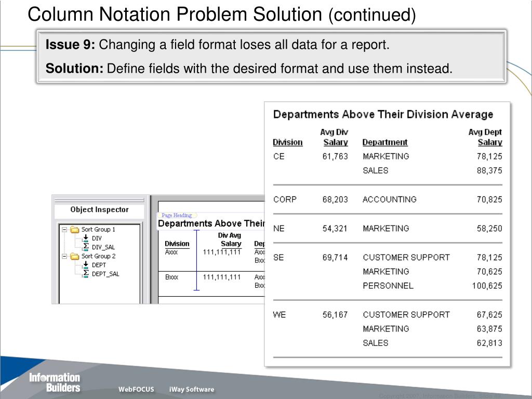Click the Axxx placeholder under Division

(171, 252)
